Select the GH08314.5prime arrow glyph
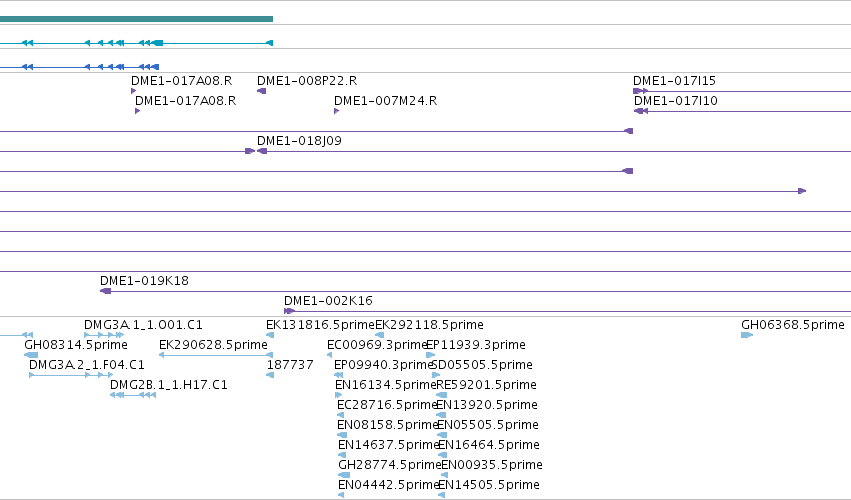The width and height of the screenshot is (851, 500). tap(31, 355)
